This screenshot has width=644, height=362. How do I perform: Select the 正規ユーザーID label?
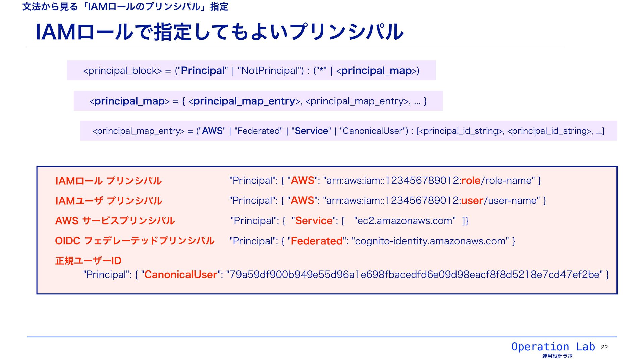click(88, 261)
